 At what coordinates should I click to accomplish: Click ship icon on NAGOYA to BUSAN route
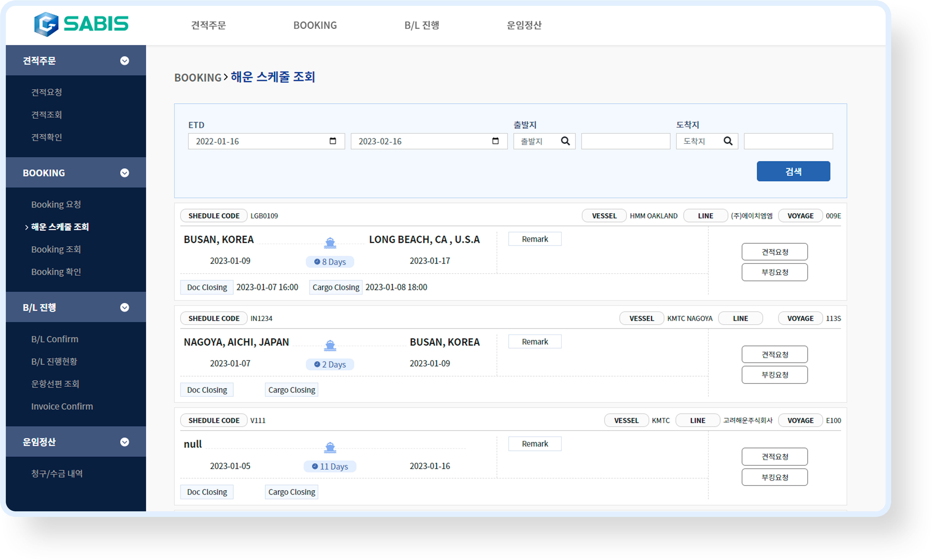[330, 345]
